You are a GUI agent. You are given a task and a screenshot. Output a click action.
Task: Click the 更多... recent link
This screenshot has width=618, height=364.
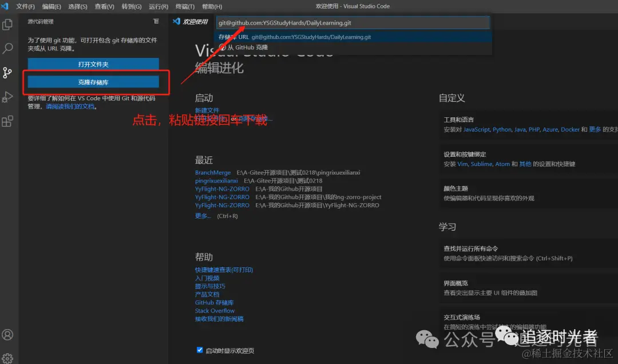(x=203, y=216)
